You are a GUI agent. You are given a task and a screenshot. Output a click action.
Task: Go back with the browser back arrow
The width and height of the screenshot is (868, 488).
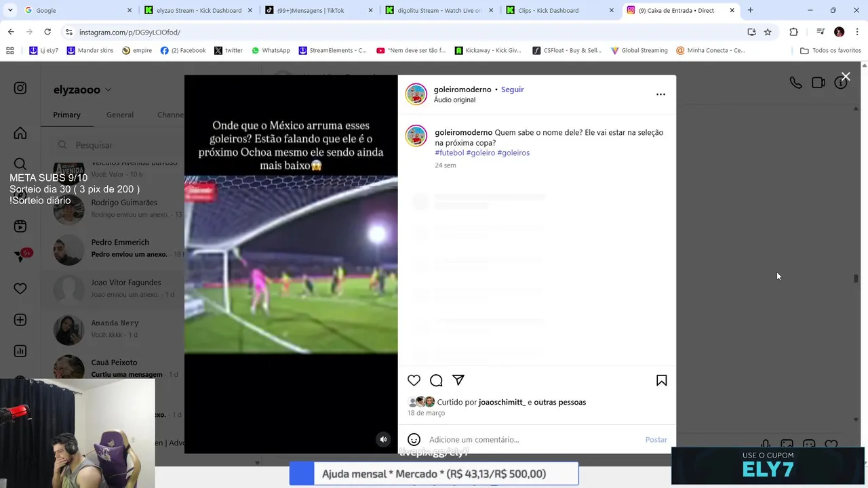coord(11,32)
